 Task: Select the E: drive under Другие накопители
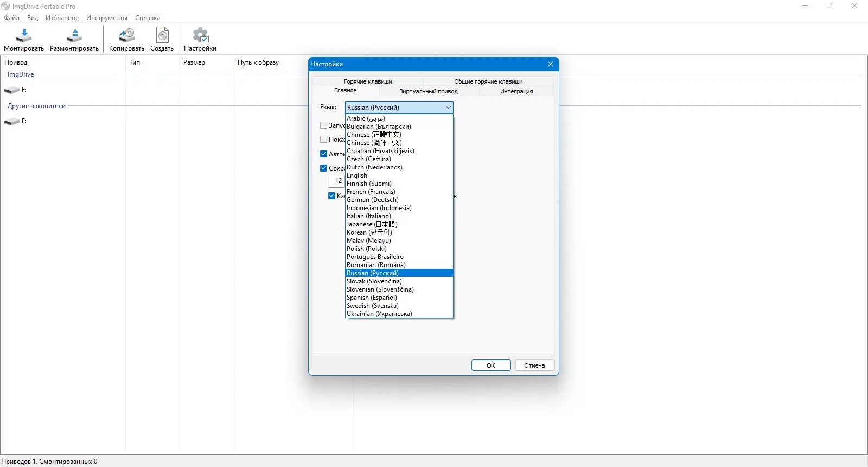tap(11, 122)
